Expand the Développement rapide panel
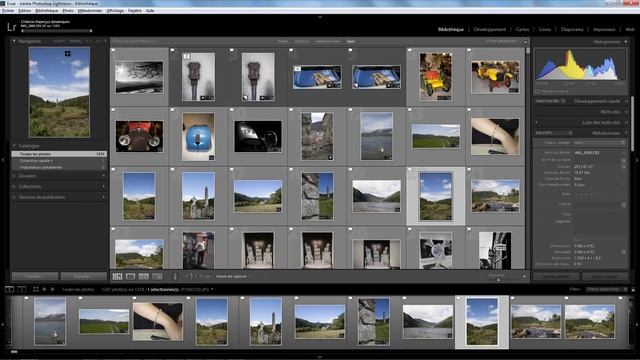The image size is (640, 360). [x=626, y=101]
